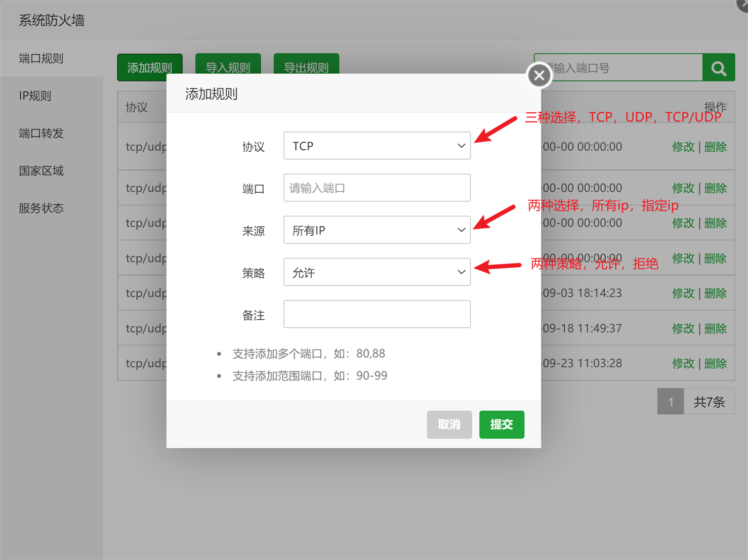Click the 端口 input field
This screenshot has height=560, width=748.
[x=377, y=188]
